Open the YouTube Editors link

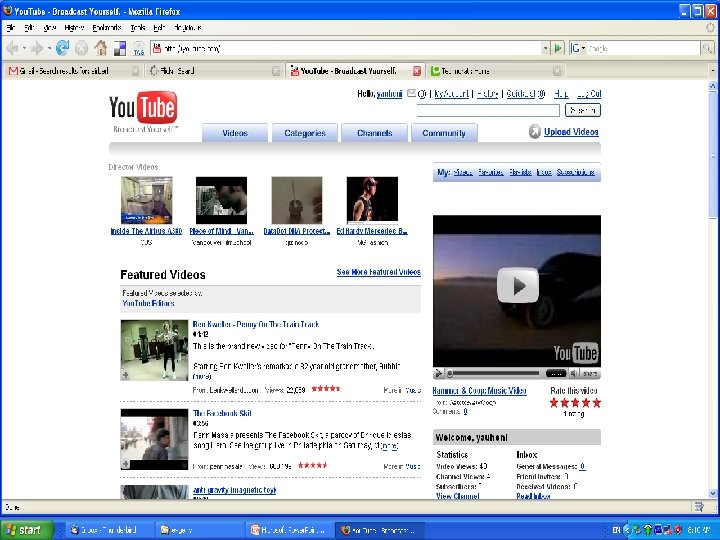(148, 303)
